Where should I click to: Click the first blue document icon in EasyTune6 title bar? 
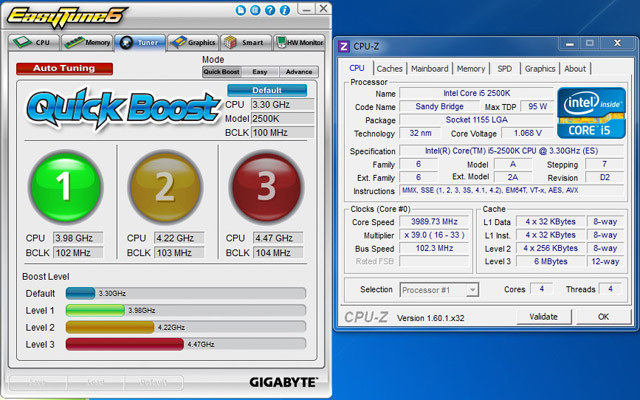coord(240,10)
